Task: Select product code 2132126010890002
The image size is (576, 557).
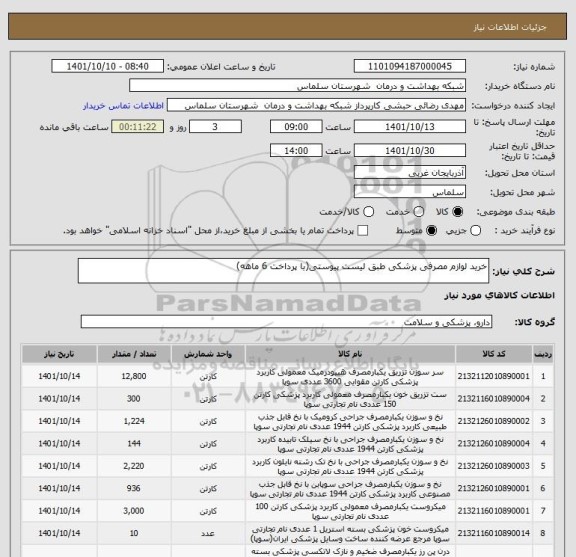Action: pos(493,421)
